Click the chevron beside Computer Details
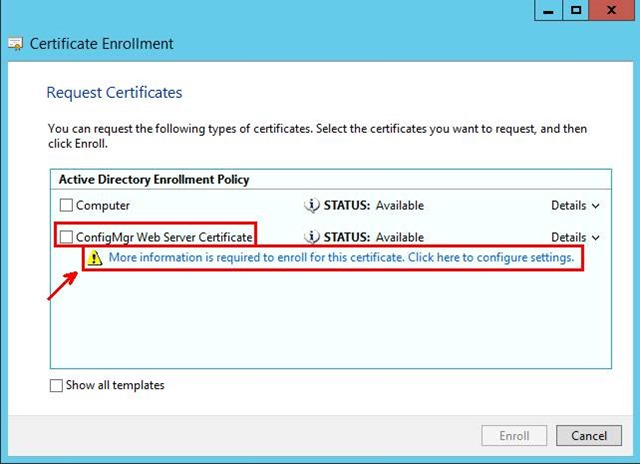 pyautogui.click(x=596, y=206)
